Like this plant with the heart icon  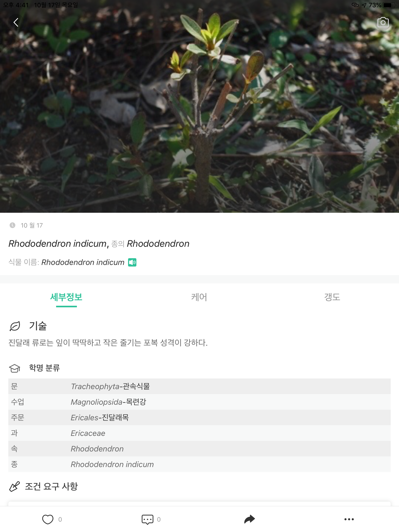48,519
